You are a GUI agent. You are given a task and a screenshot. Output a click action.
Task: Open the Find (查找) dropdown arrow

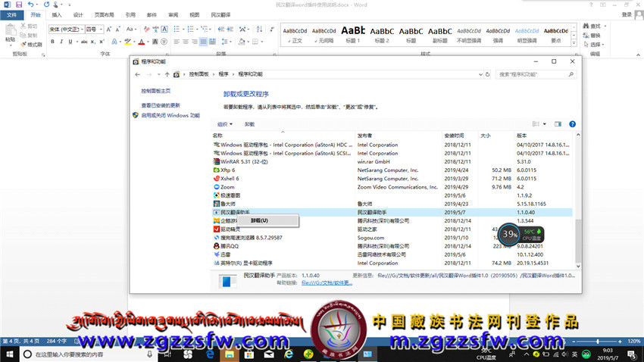pos(605,27)
